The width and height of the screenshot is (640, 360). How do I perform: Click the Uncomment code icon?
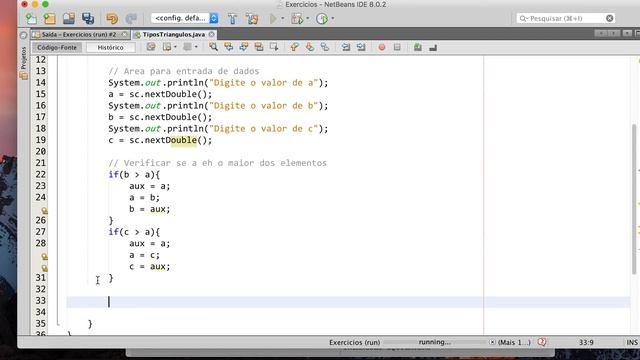click(433, 47)
